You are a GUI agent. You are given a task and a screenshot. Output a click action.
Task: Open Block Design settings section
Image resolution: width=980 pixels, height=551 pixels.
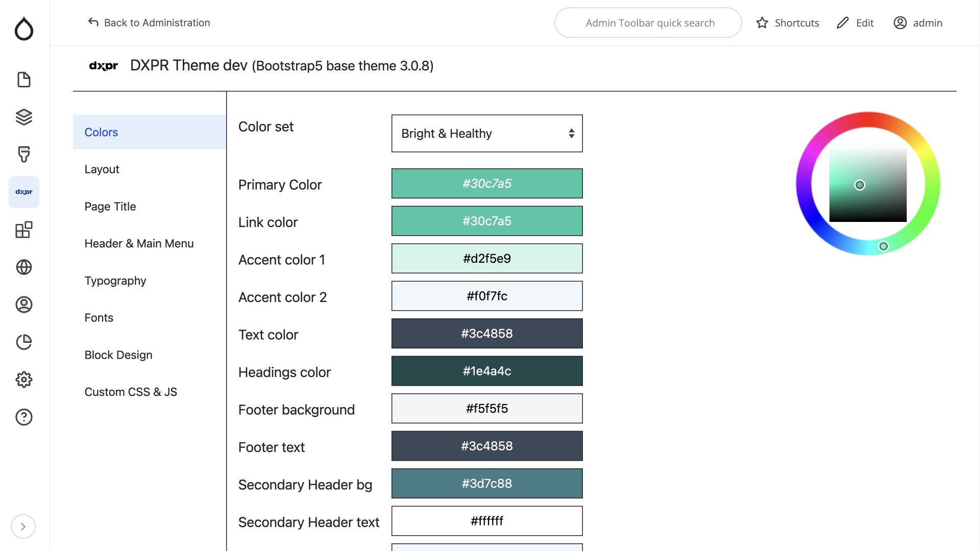[x=118, y=355]
